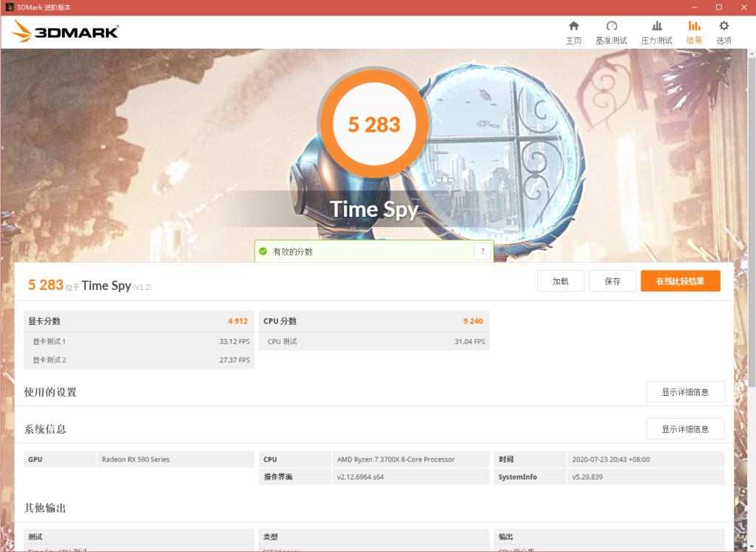Open the 结果 results bar-chart icon
Image resolution: width=756 pixels, height=552 pixels.
[x=694, y=26]
